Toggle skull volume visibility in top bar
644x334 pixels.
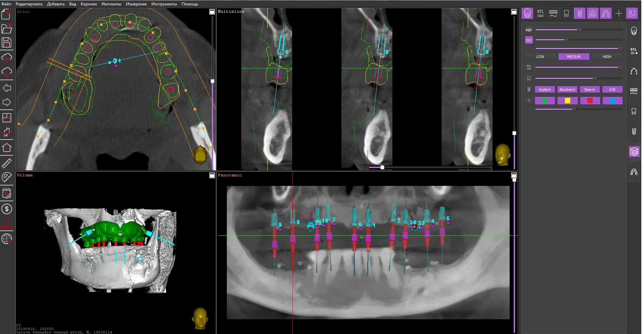click(x=527, y=13)
